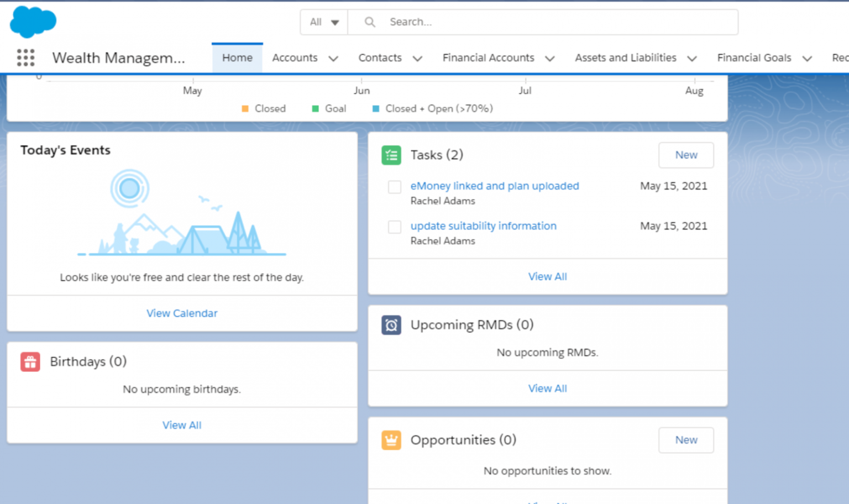This screenshot has height=504, width=849.
Task: Expand the Financial Accounts dropdown arrow
Action: pos(550,58)
